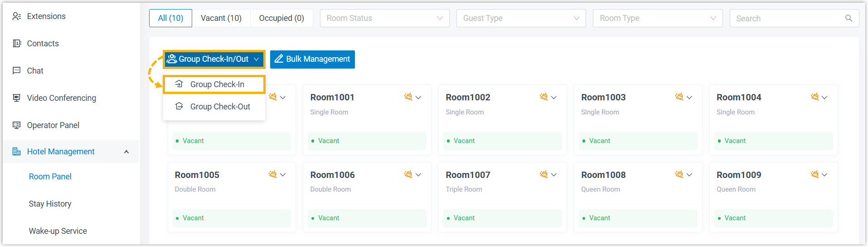The image size is (868, 247).
Task: Click the Bulk Management button
Action: [x=312, y=59]
